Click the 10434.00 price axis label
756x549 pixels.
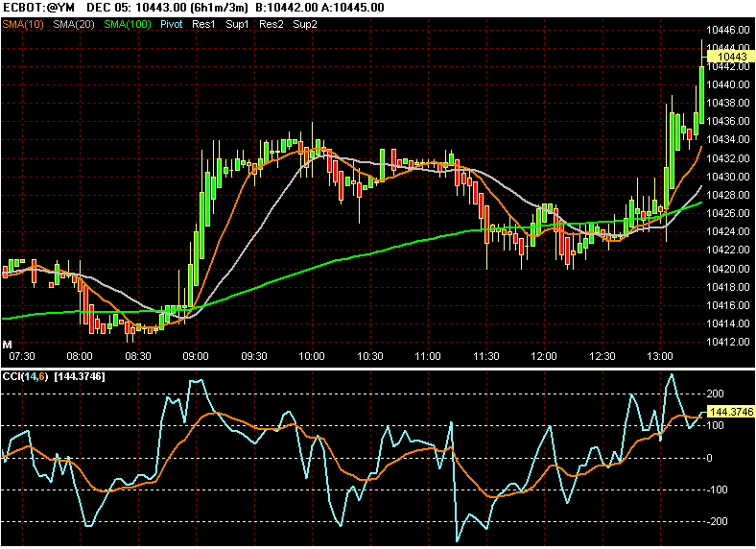click(728, 140)
